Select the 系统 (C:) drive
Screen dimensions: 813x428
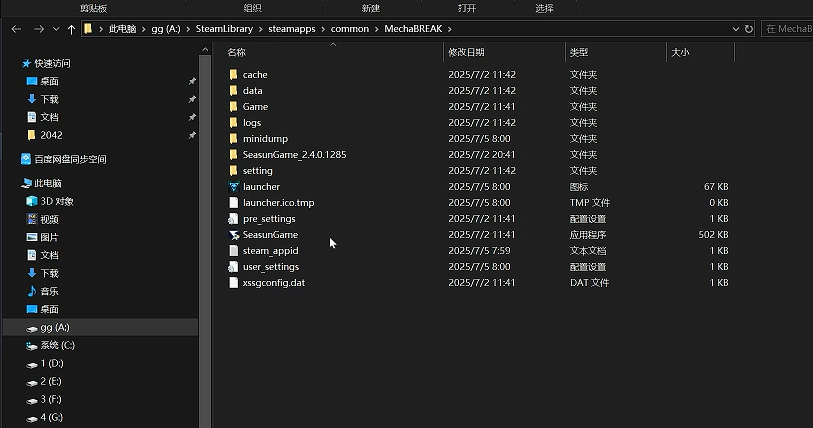point(57,345)
